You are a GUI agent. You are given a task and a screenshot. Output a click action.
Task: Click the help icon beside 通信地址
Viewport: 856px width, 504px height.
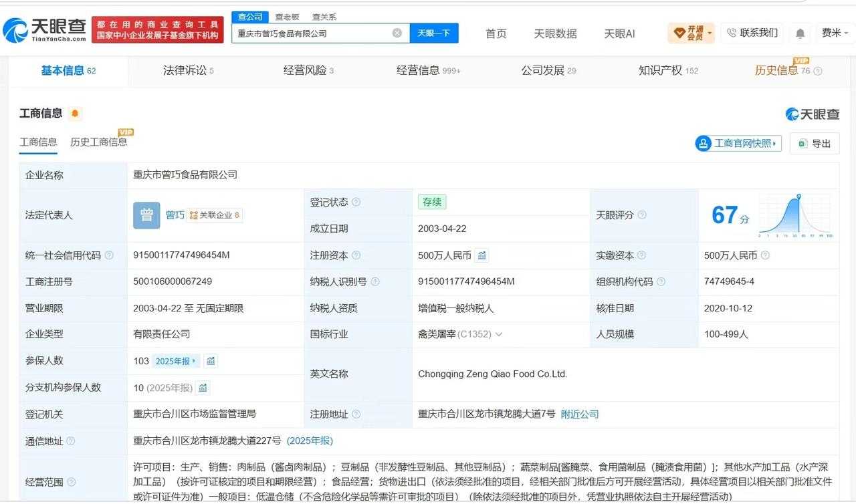[x=71, y=441]
